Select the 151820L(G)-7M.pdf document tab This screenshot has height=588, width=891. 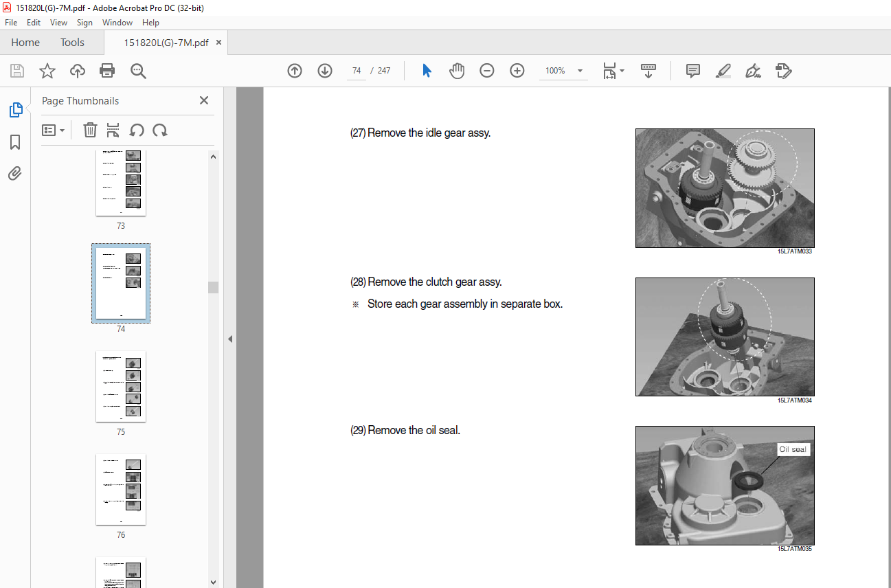click(x=166, y=42)
